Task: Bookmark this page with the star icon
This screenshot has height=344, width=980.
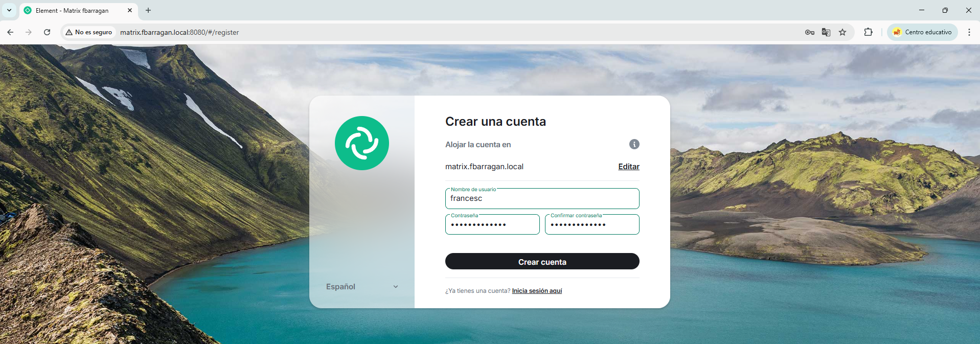Action: [842, 32]
